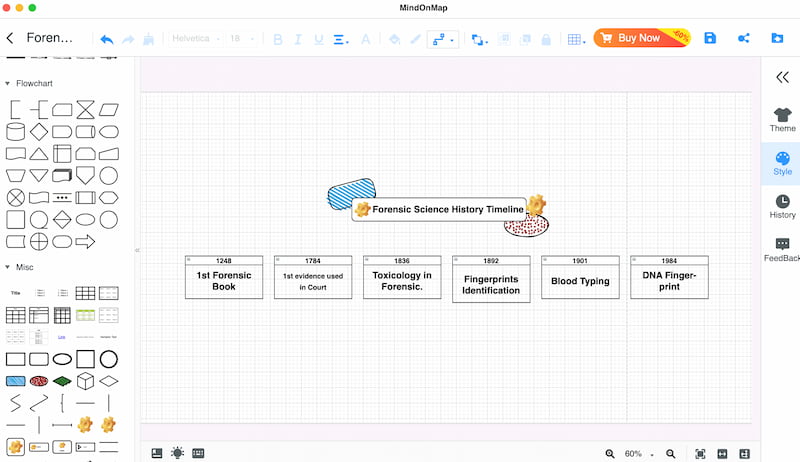Toggle bold formatting
The image size is (800, 462).
(x=278, y=39)
